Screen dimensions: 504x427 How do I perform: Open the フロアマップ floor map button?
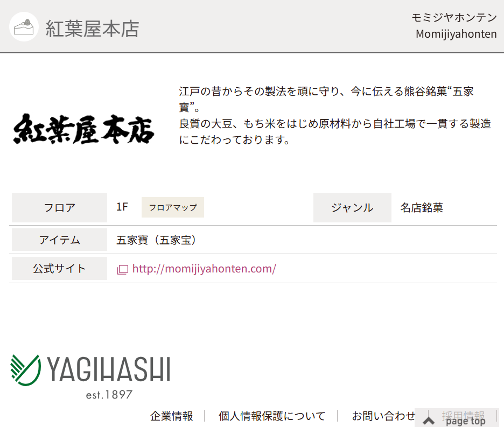click(x=173, y=207)
